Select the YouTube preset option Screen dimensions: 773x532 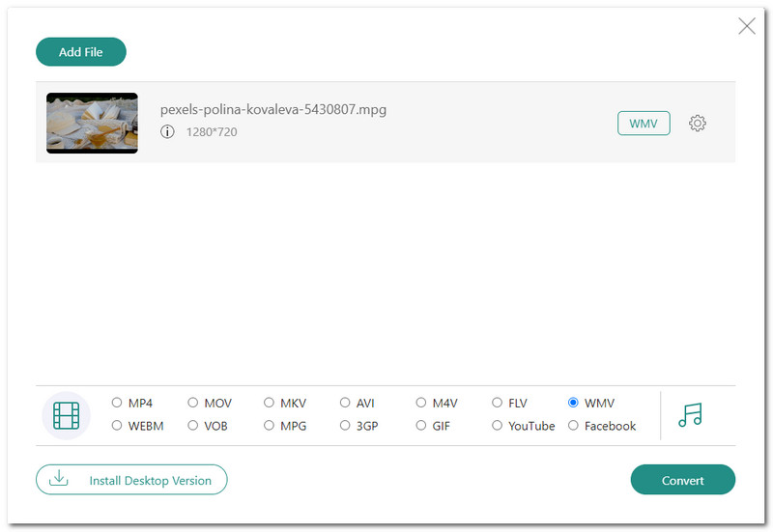[x=498, y=426]
